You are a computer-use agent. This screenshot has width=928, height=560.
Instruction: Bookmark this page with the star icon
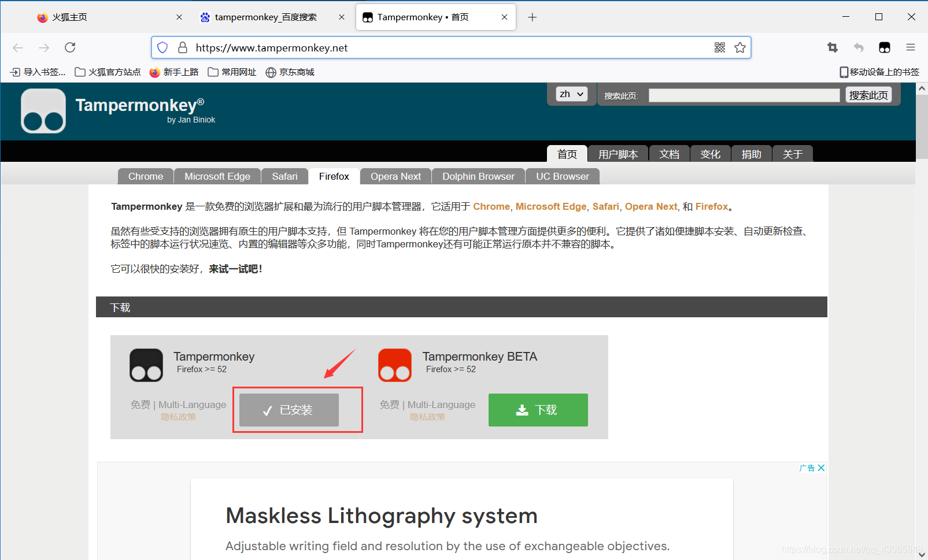coord(740,47)
